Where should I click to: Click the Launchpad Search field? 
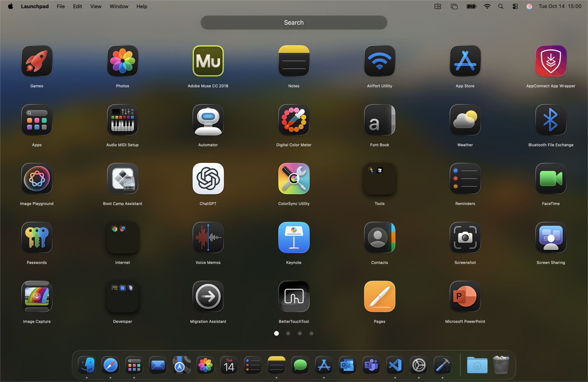(294, 23)
